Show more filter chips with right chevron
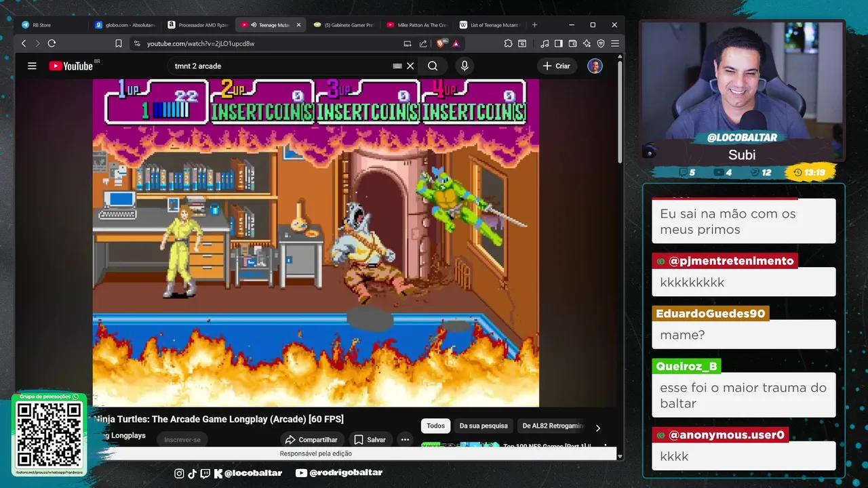Viewport: 868px width, 488px height. pyautogui.click(x=597, y=428)
